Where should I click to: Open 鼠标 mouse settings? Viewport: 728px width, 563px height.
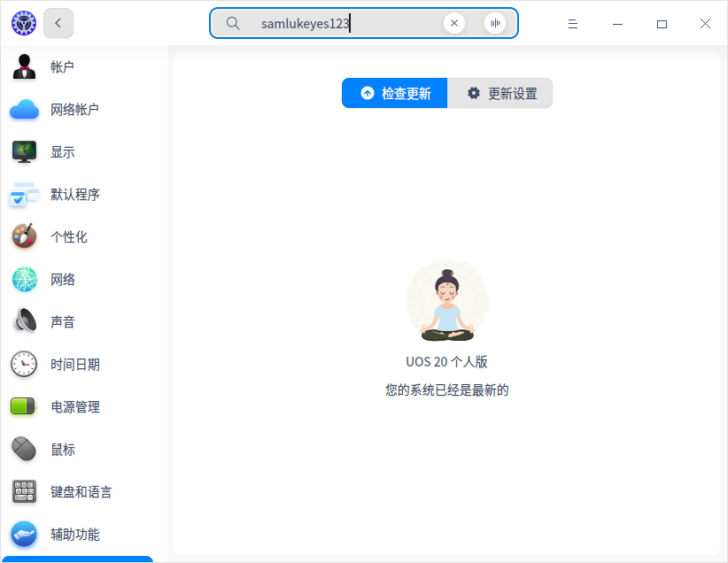tap(78, 450)
